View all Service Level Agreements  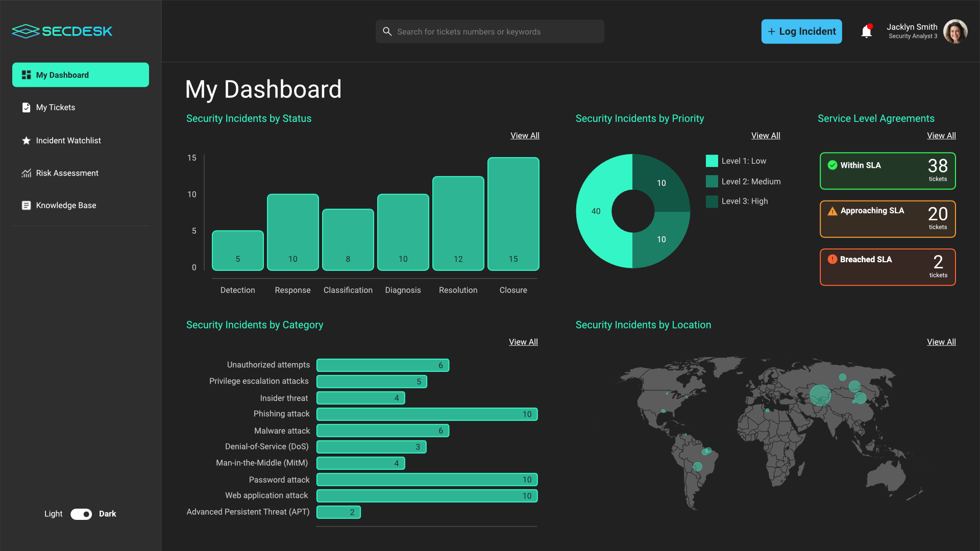(x=941, y=136)
